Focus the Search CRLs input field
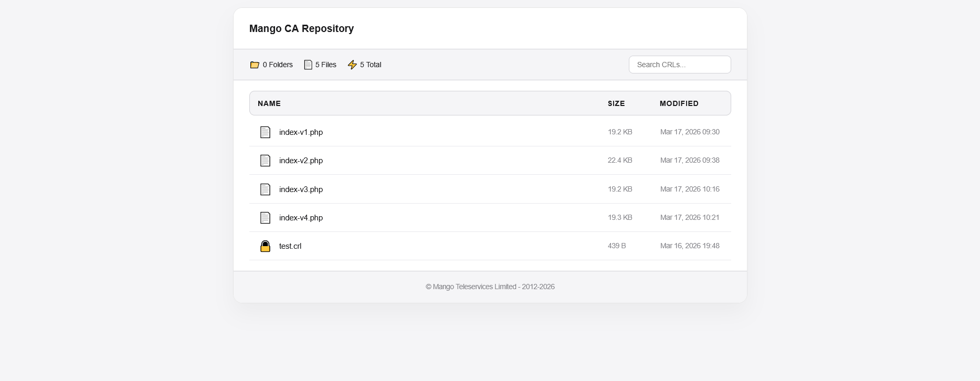Screen dimensions: 980x381 679,65
